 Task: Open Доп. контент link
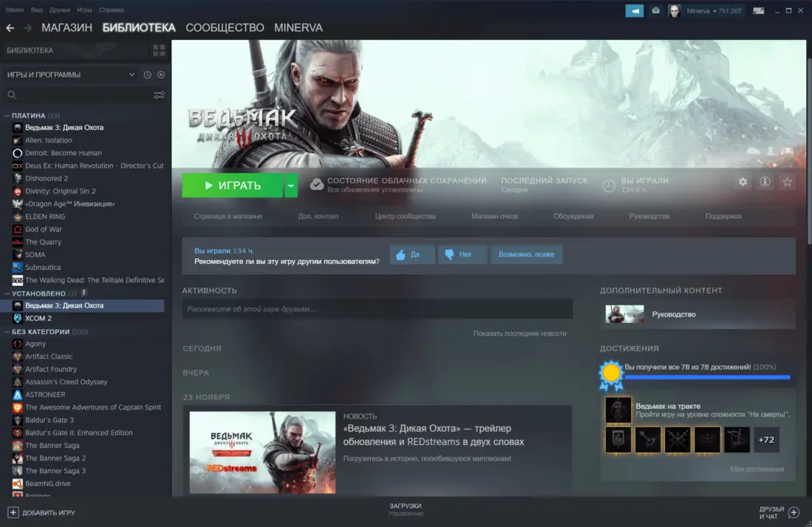click(x=318, y=216)
